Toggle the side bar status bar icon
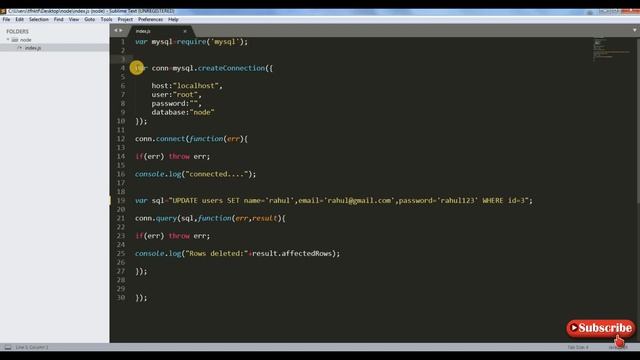640x360 pixels. (x=8, y=347)
